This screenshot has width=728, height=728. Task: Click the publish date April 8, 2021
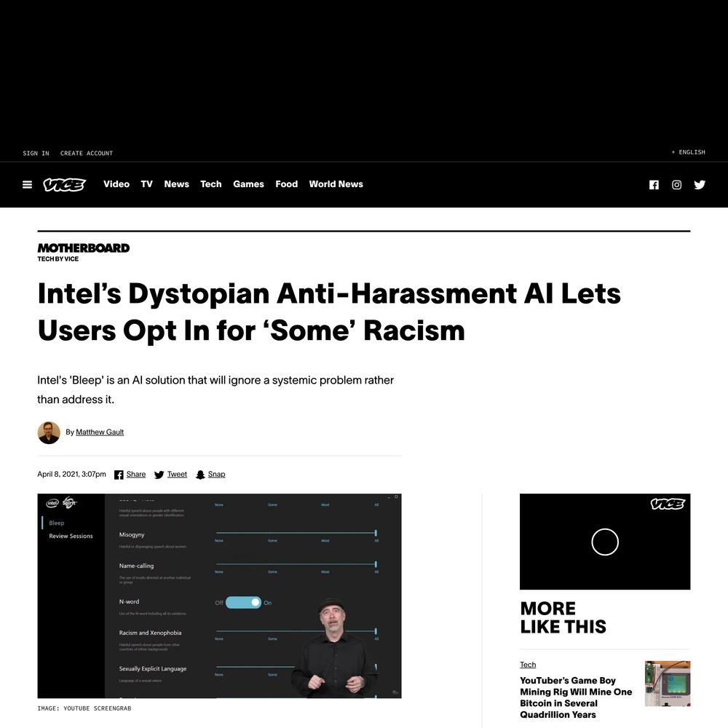click(x=71, y=474)
